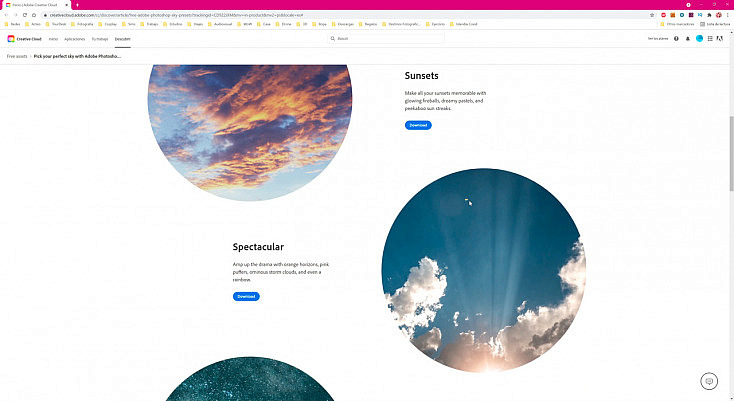Click the Chrome tab search circle icon
734x401 pixels.
688,5
